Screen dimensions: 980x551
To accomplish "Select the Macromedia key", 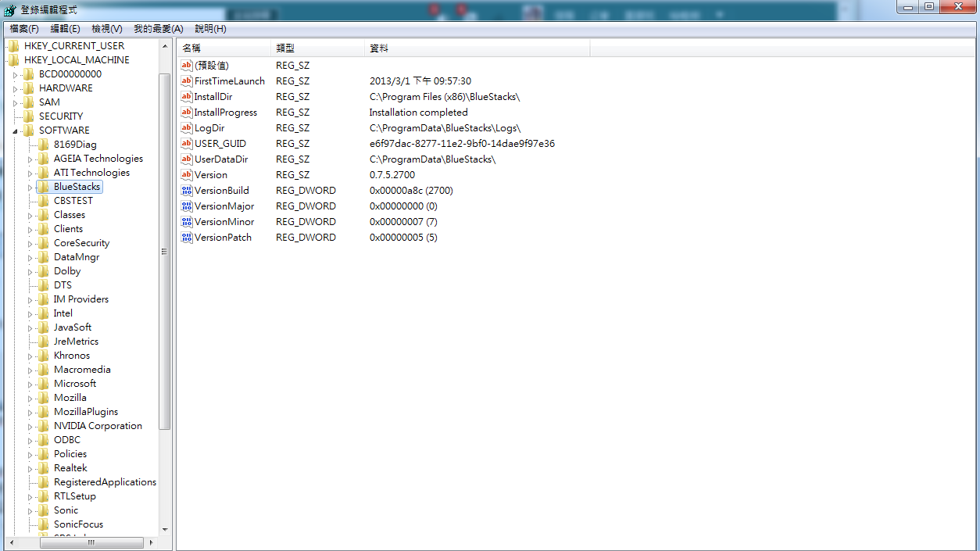I will tap(82, 370).
